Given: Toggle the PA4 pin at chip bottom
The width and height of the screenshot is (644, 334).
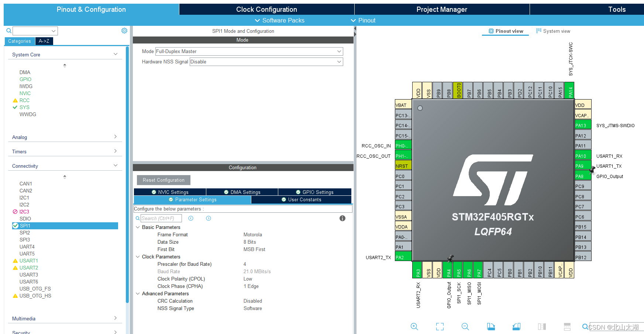Looking at the screenshot, I should [x=448, y=270].
